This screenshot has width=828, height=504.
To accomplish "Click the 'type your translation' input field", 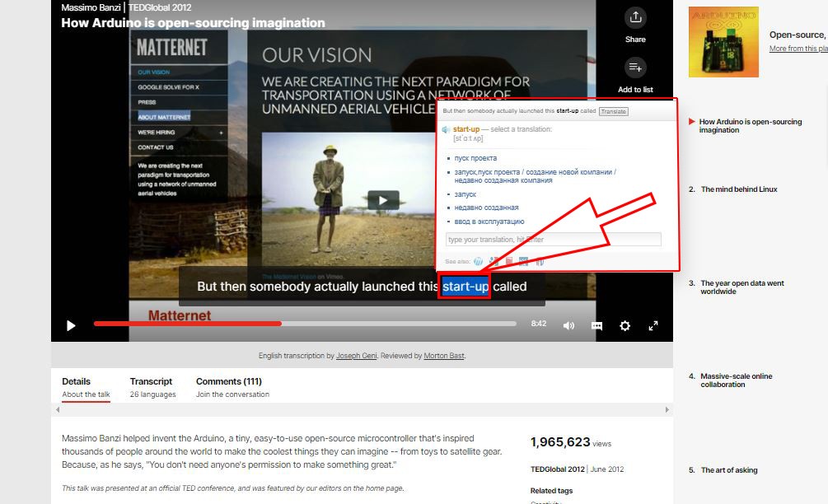I will pos(554,239).
